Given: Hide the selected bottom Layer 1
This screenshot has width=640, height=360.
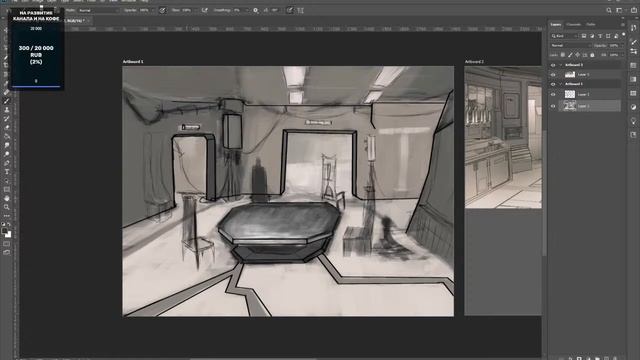Looking at the screenshot, I should click(x=553, y=106).
